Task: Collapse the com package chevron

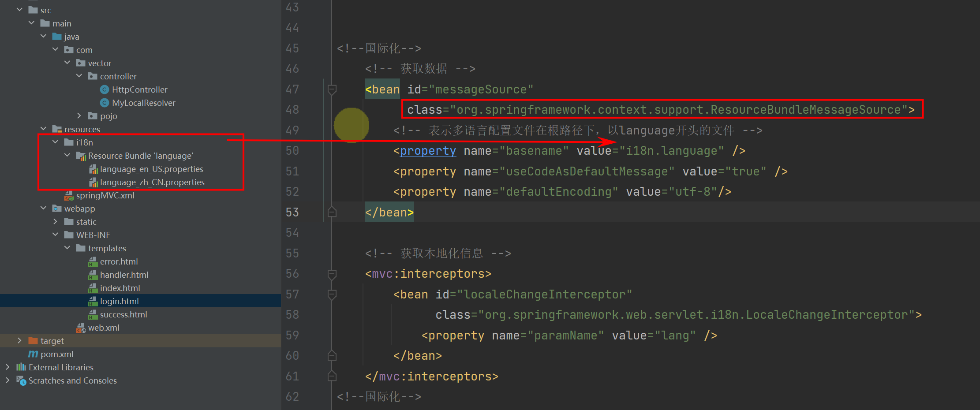Action: pyautogui.click(x=55, y=49)
